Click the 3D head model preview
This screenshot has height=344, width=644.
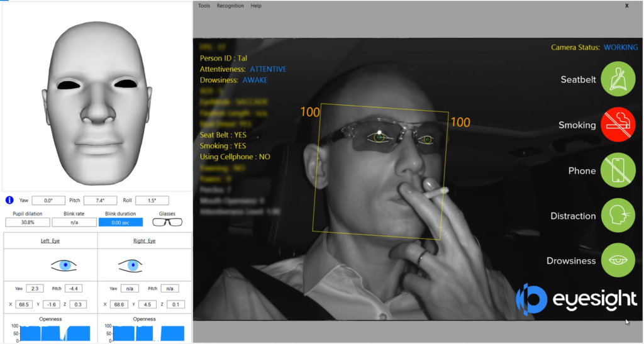97,94
